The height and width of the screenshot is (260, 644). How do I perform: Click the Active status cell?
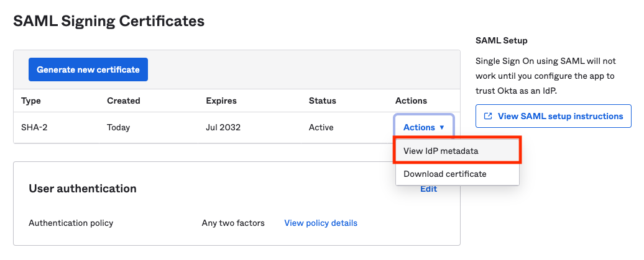[321, 128]
